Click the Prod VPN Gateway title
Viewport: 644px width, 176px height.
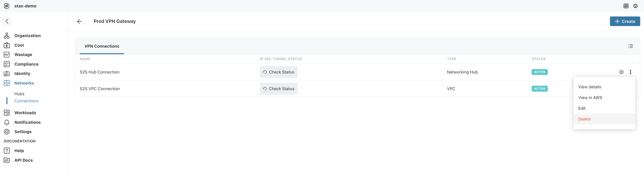(114, 21)
